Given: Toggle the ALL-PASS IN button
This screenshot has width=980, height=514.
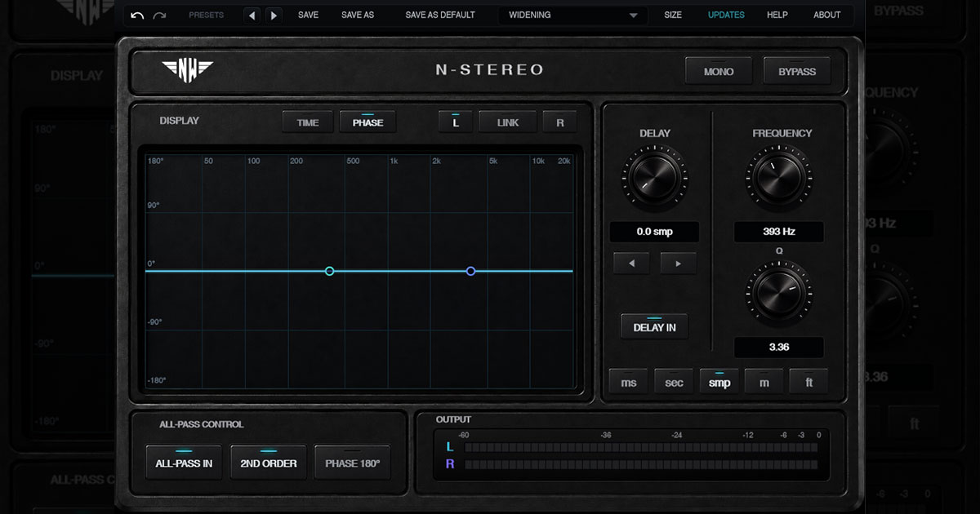Looking at the screenshot, I should pyautogui.click(x=184, y=463).
